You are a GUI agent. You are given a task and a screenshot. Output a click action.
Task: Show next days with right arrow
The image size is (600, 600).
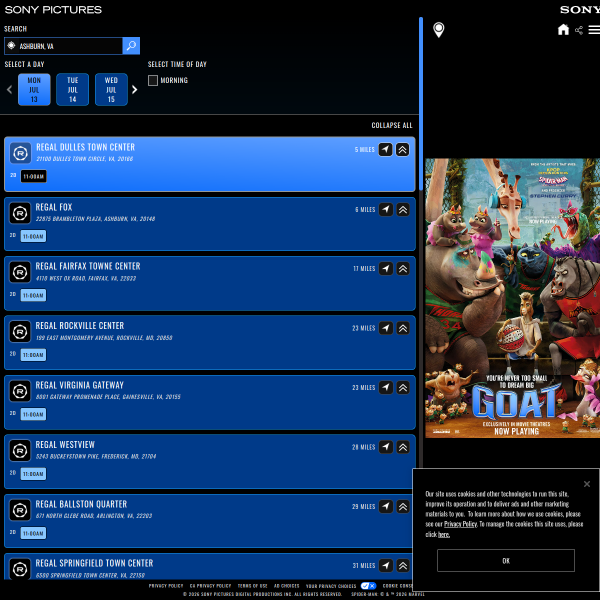[x=134, y=90]
